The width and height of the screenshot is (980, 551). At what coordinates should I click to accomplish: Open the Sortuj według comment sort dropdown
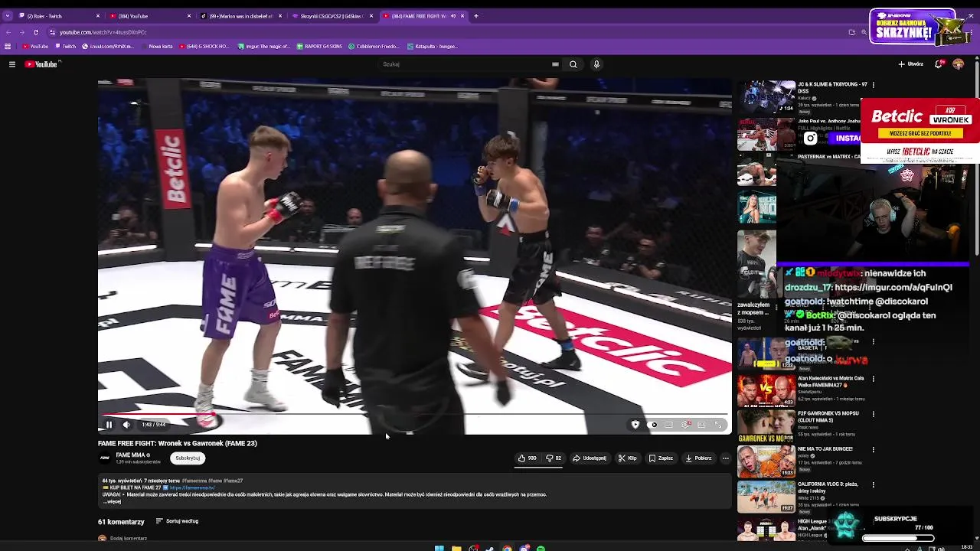pyautogui.click(x=177, y=521)
